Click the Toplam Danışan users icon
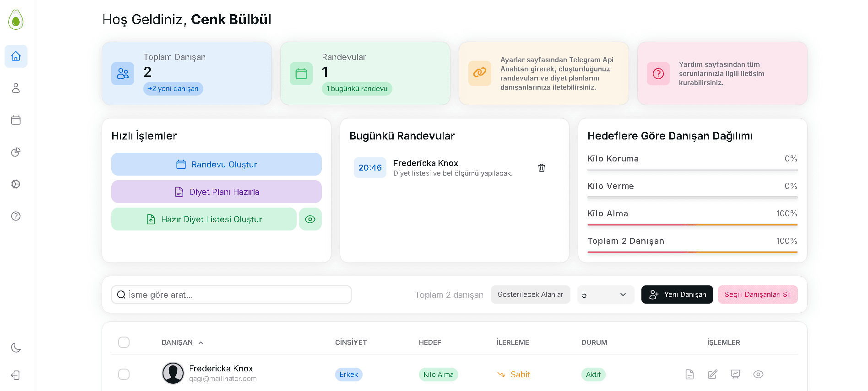 (123, 74)
